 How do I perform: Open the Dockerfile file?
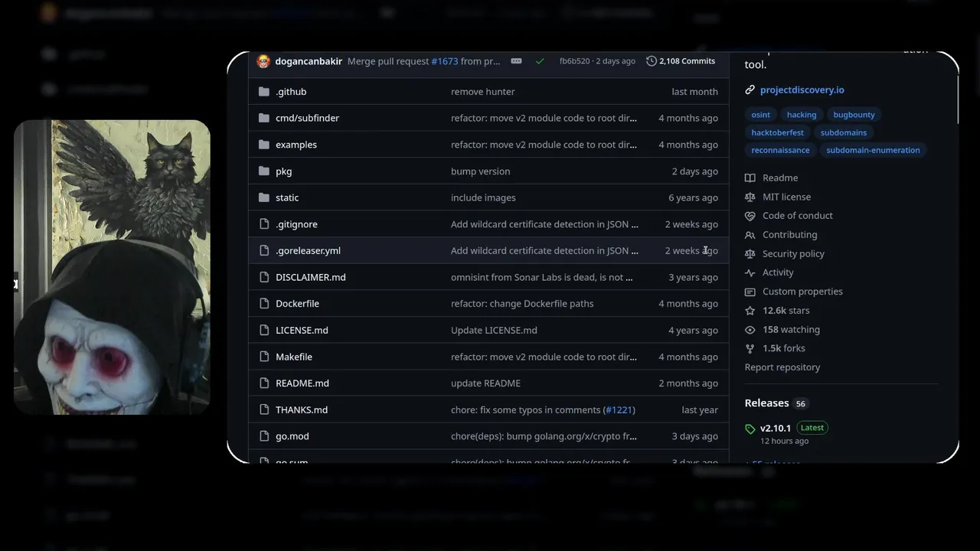297,304
